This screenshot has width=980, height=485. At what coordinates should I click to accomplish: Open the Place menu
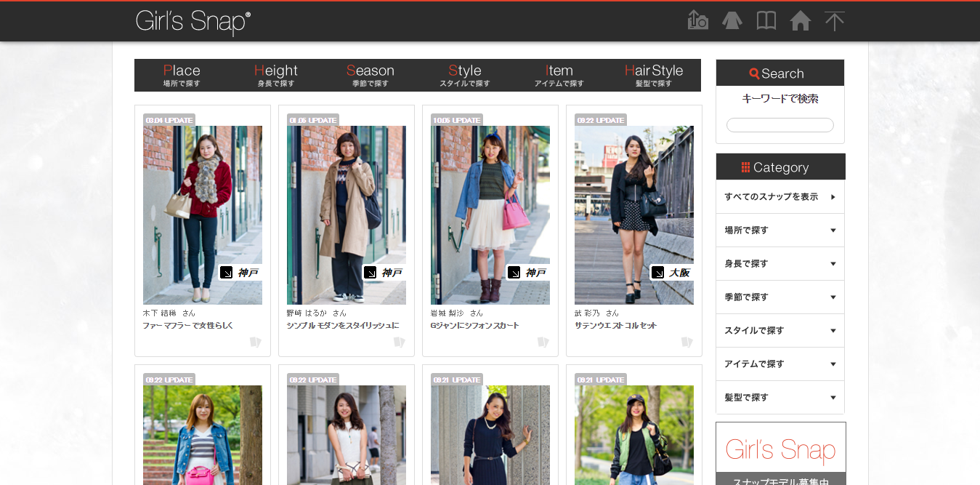coord(182,75)
